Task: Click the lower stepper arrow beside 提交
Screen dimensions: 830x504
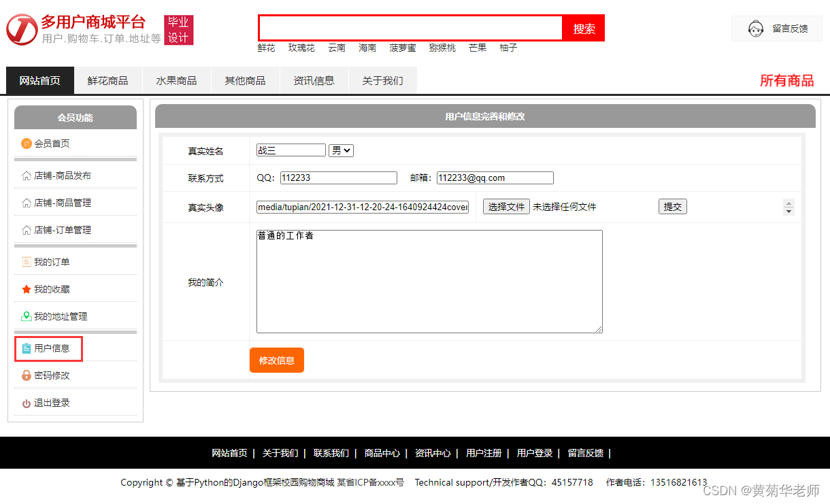Action: coord(788,211)
